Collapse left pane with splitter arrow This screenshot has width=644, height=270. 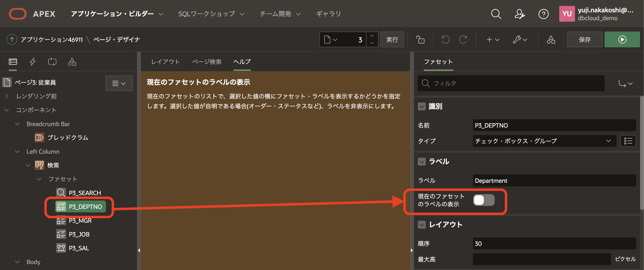[x=139, y=250]
